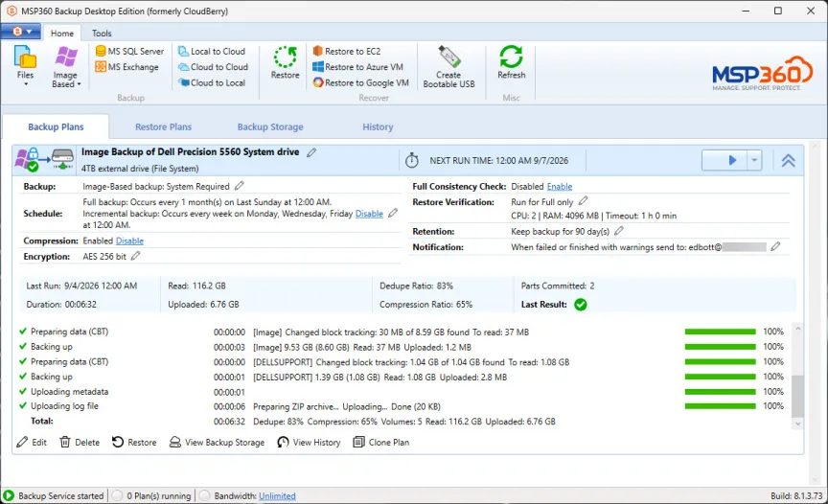The image size is (828, 504).
Task: Delete the backup plan
Action: pyautogui.click(x=80, y=443)
